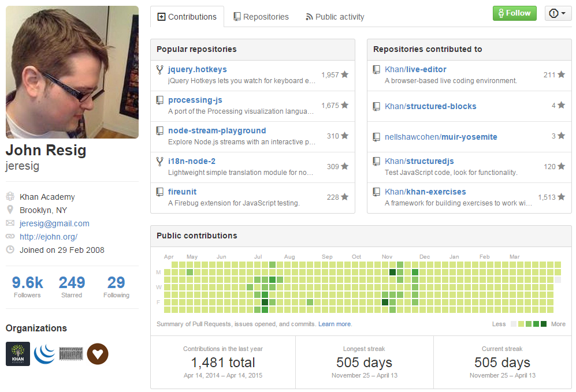Click the Longest streak 505 days stat
Screen dimensions: 576x392
[365, 363]
